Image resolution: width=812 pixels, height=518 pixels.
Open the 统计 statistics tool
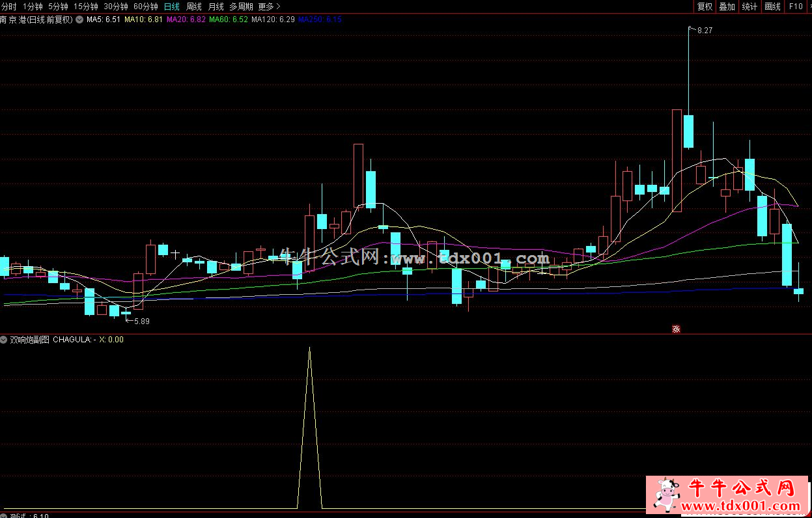pos(749,7)
